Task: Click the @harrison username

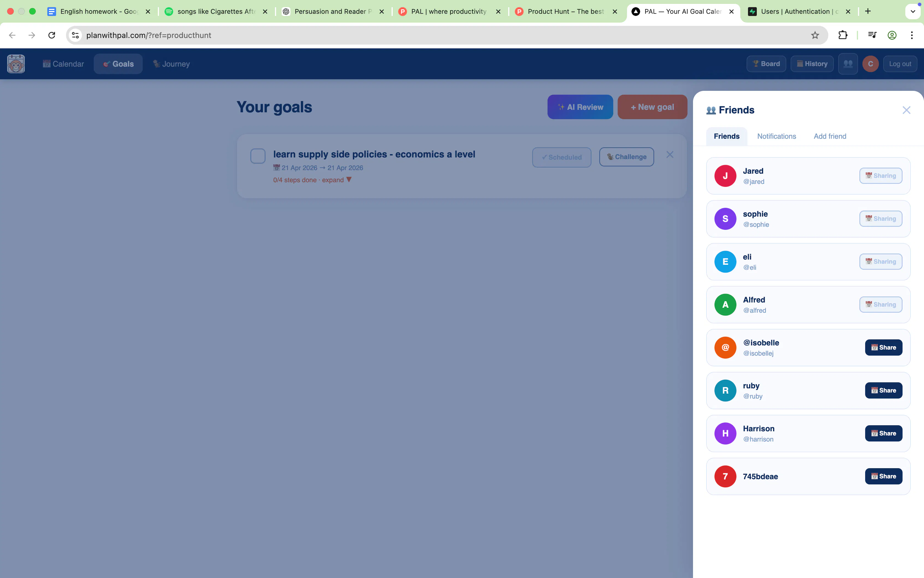Action: pyautogui.click(x=758, y=439)
